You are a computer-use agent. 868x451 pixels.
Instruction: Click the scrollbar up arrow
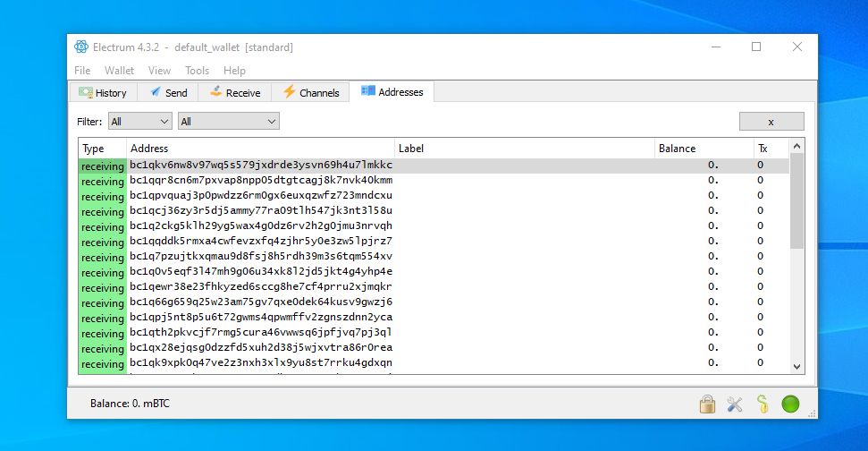796,146
